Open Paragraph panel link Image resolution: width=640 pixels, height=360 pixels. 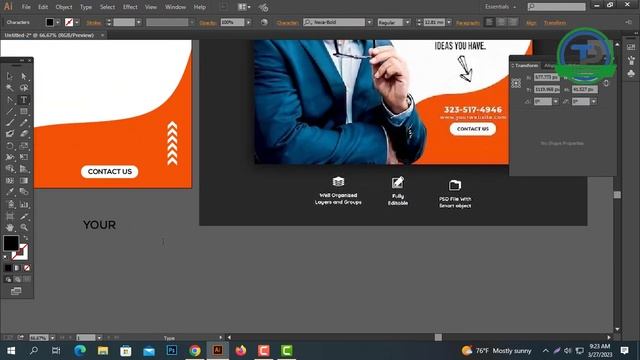(x=468, y=23)
